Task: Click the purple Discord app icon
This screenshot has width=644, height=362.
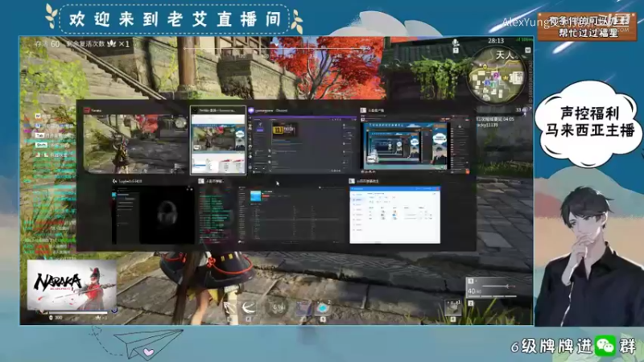Action: coord(251,110)
